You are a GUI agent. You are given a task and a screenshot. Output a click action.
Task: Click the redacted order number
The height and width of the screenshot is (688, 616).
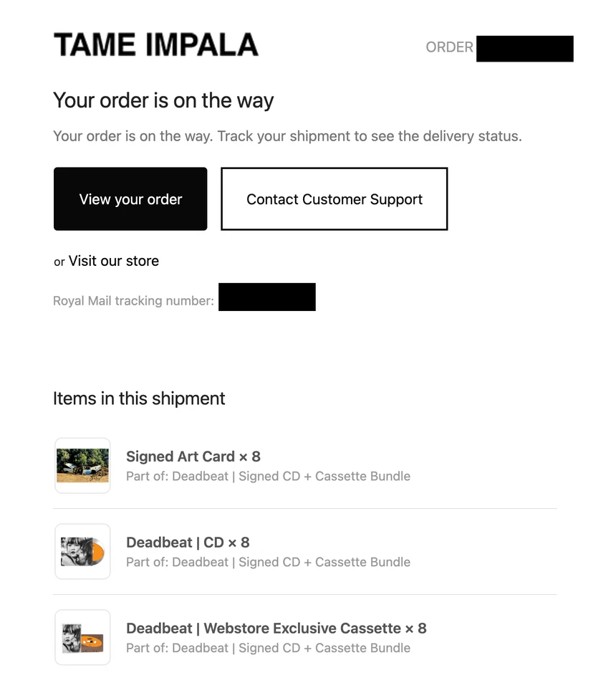524,49
